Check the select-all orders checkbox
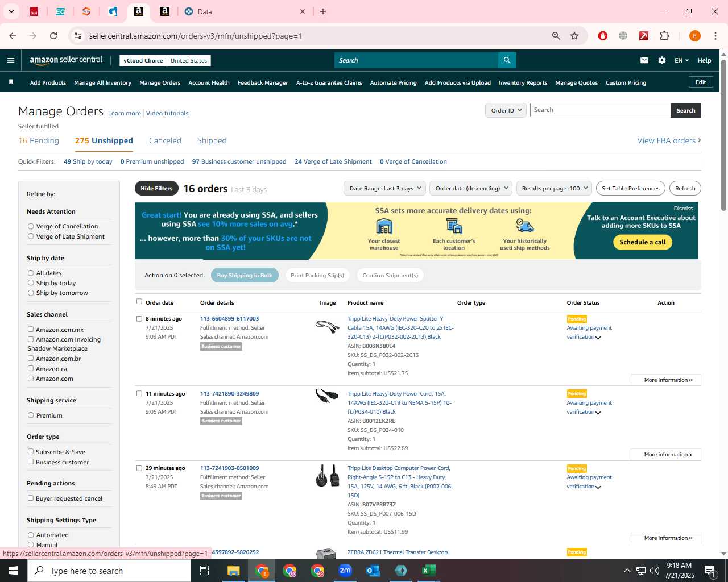728x582 pixels. [139, 302]
